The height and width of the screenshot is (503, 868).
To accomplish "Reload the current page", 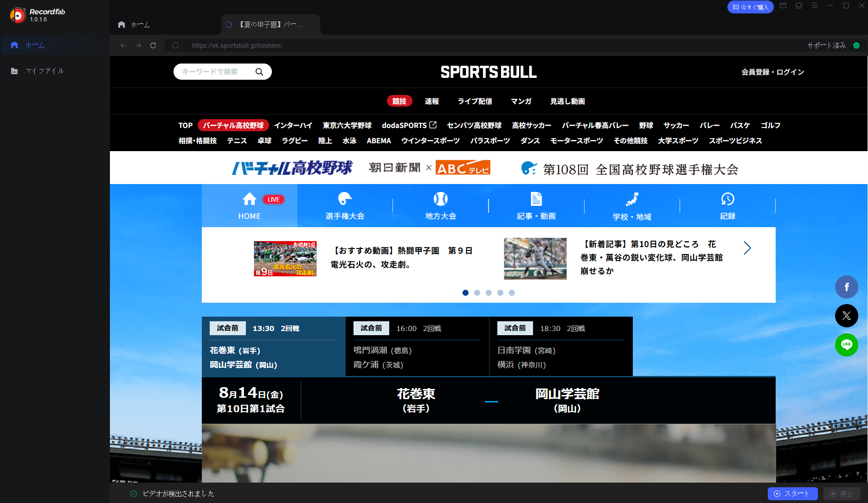I will pyautogui.click(x=153, y=45).
